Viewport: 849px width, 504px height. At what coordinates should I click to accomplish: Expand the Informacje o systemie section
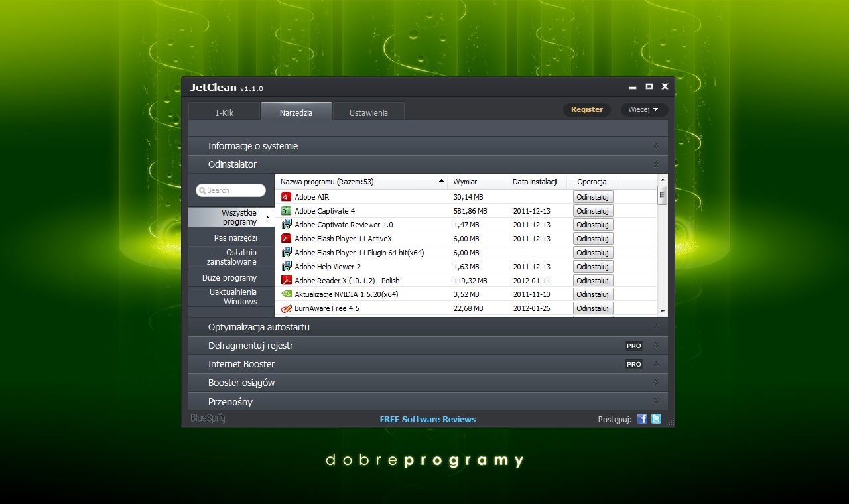[428, 146]
